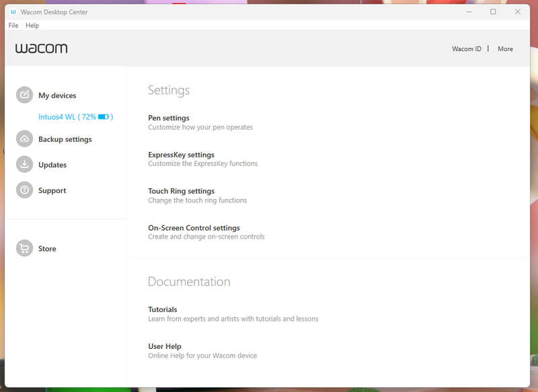Open Wacom ID sign-in link
Screen dimensions: 538x392
467,48
